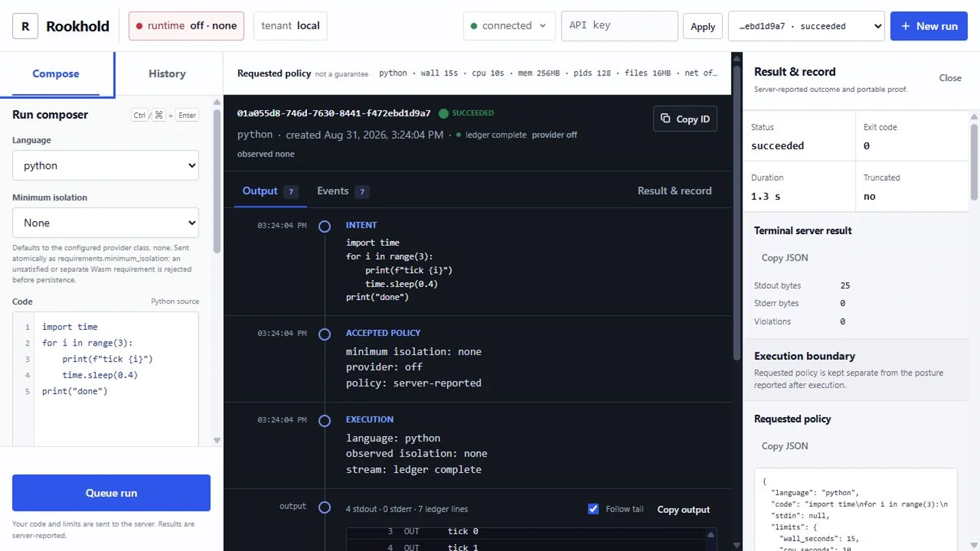
Task: Open the connected status dropdown
Action: click(509, 26)
